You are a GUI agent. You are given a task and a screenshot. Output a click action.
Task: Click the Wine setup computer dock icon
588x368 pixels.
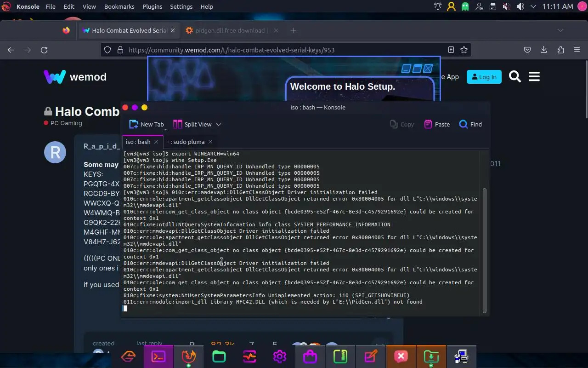pyautogui.click(x=461, y=356)
